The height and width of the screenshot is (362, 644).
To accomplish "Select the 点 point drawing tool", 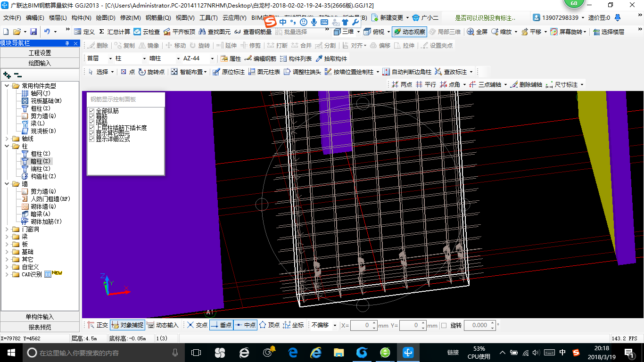I will coord(128,72).
